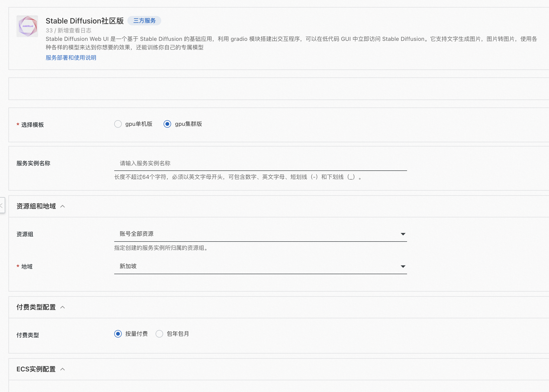This screenshot has height=392, width=549.
Task: Open the 资源组 dropdown arrow
Action: 403,234
